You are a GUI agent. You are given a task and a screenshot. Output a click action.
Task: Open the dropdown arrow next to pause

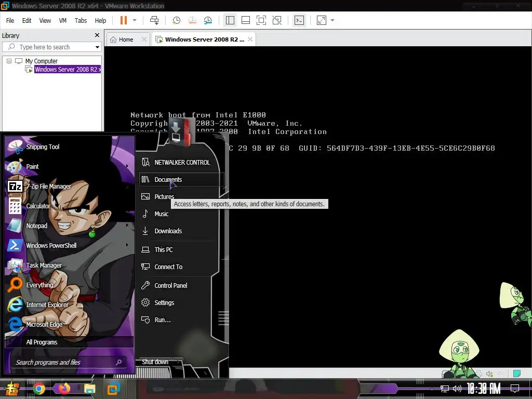(135, 20)
